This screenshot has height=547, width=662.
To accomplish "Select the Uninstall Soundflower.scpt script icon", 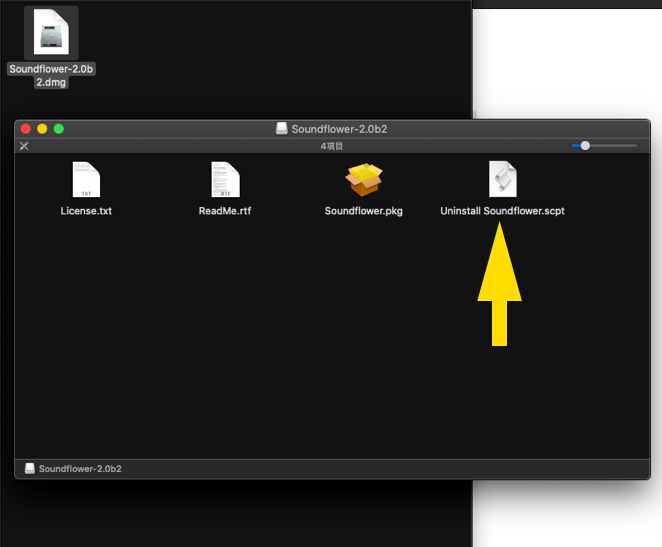I will click(502, 179).
